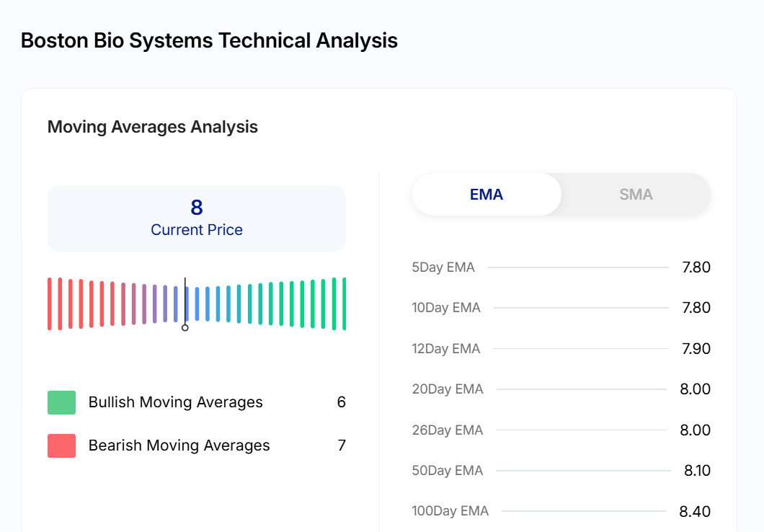This screenshot has height=532, width=764.
Task: Click the Boston Bio Systems Technical Analysis title
Action: (x=209, y=40)
